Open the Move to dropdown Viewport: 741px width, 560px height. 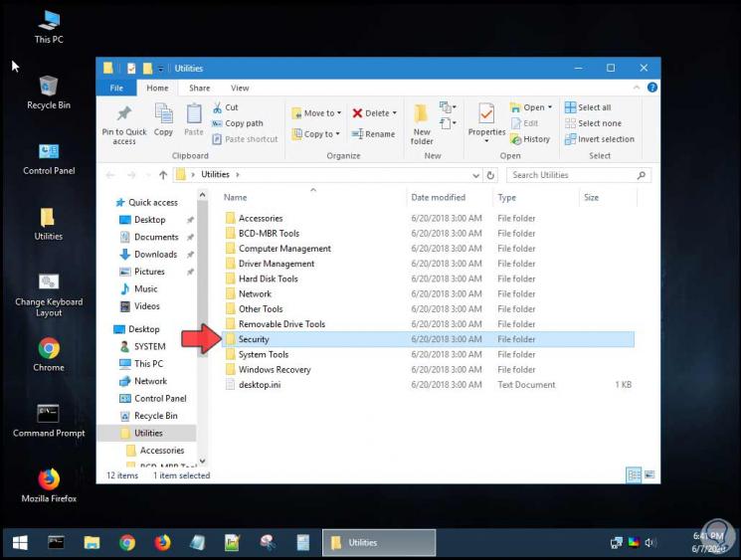click(x=316, y=113)
